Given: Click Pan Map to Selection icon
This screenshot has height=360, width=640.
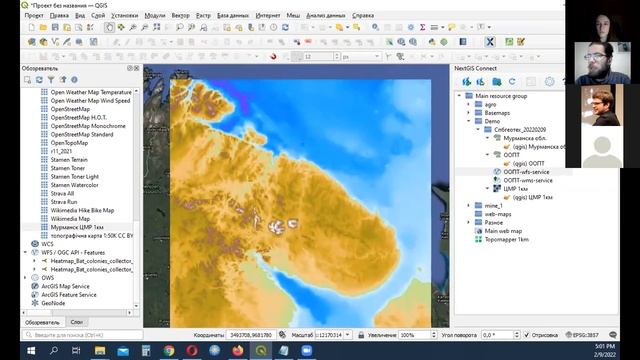Looking at the screenshot, I should (121, 27).
